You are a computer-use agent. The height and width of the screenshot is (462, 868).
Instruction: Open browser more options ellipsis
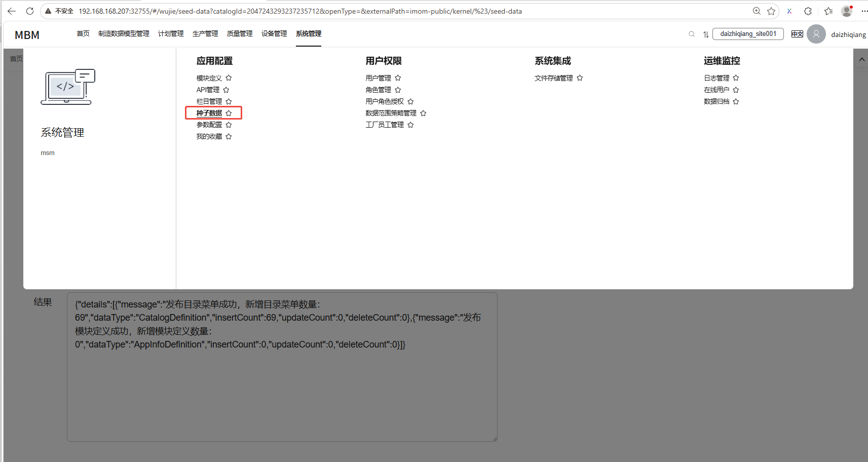pos(864,11)
